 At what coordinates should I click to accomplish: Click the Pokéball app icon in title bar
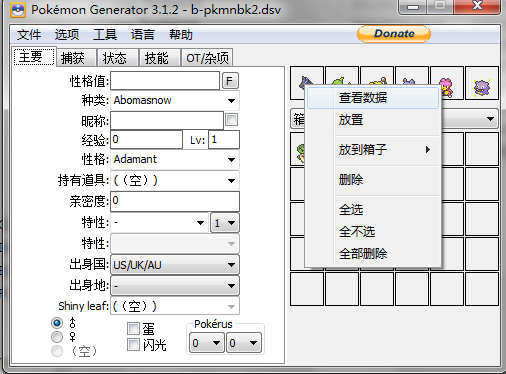(18, 10)
